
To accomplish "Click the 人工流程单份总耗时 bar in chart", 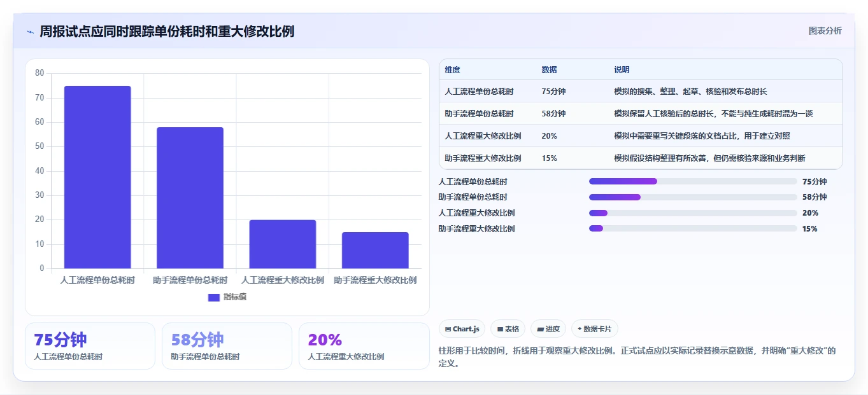I will click(x=97, y=177).
